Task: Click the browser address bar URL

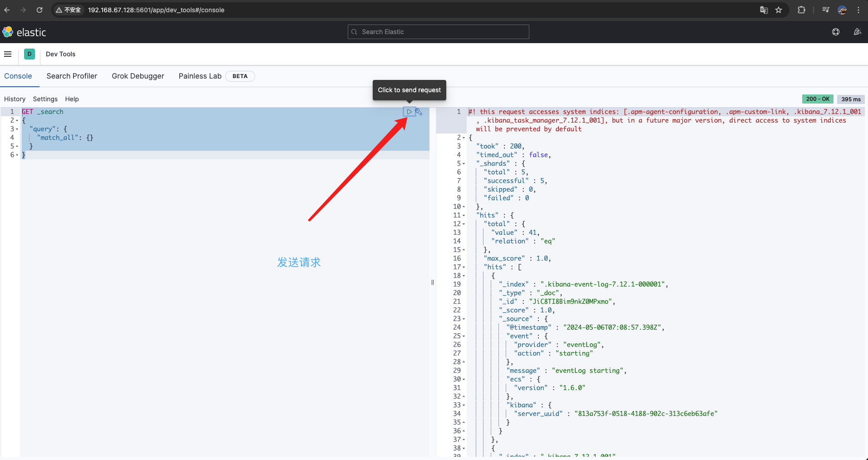Action: 156,10
